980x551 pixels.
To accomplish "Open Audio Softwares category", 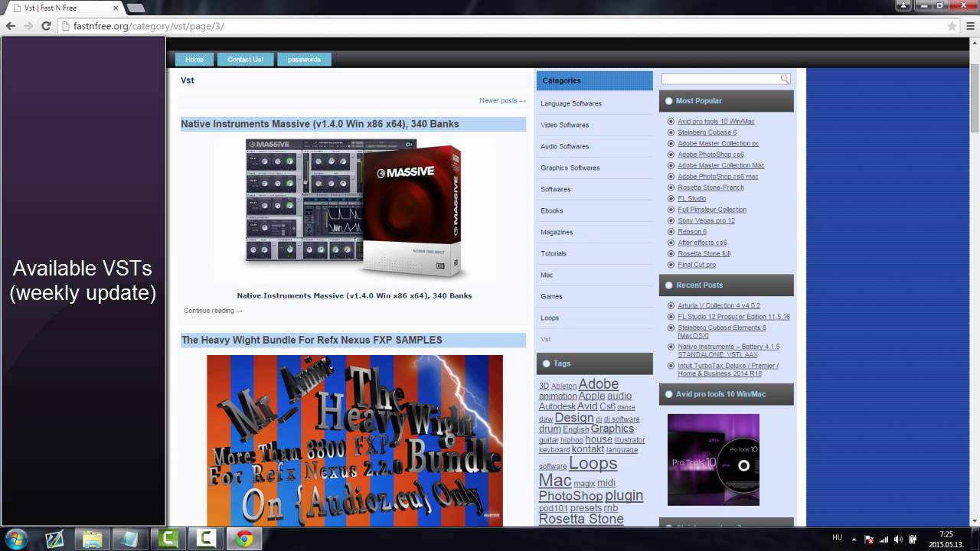I will (x=565, y=146).
